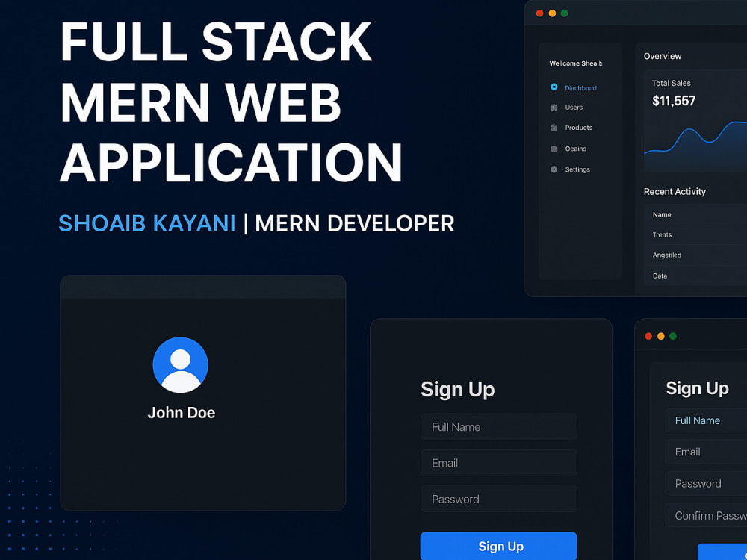Click the green dot of lower-right Sign Up window

[673, 336]
